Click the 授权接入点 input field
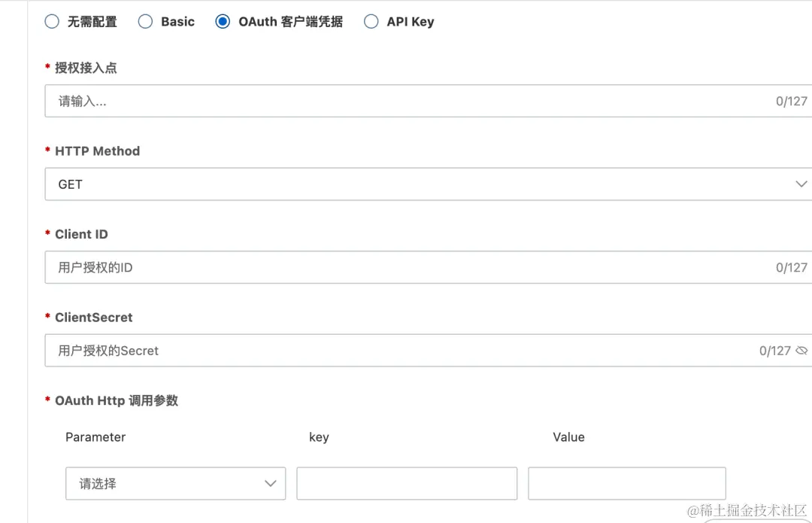The width and height of the screenshot is (812, 523). coord(429,101)
